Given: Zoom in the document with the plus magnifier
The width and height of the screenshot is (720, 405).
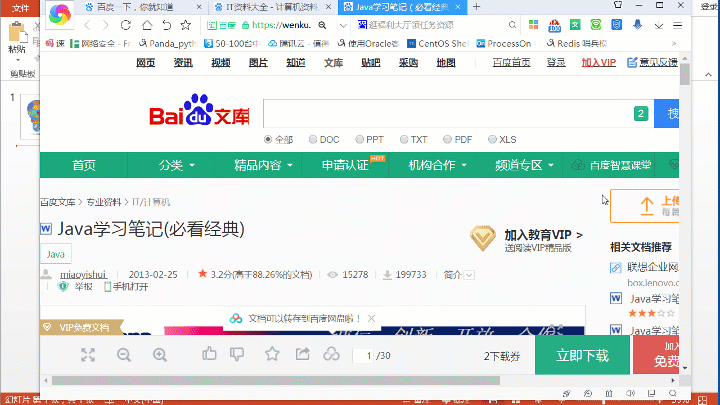Looking at the screenshot, I should pyautogui.click(x=160, y=354).
